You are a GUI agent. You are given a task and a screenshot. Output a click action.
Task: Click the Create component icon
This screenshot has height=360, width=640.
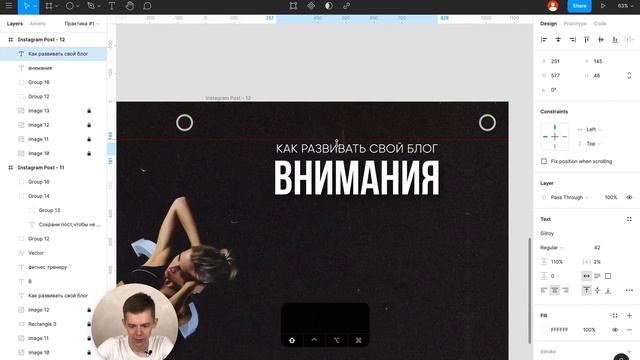click(311, 6)
